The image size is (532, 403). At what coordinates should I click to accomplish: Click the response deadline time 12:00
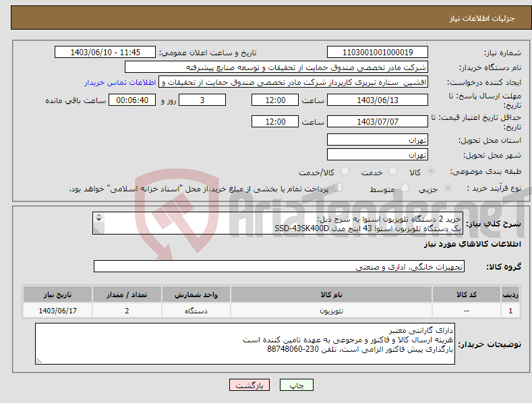(x=275, y=100)
